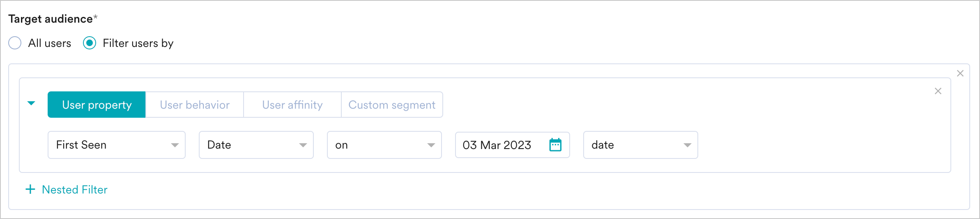980x219 pixels.
Task: Open the lowercase 'date' unit dropdown
Action: point(640,145)
